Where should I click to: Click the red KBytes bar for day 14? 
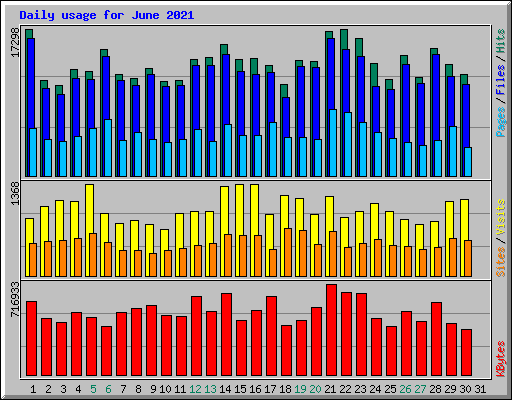point(226,335)
